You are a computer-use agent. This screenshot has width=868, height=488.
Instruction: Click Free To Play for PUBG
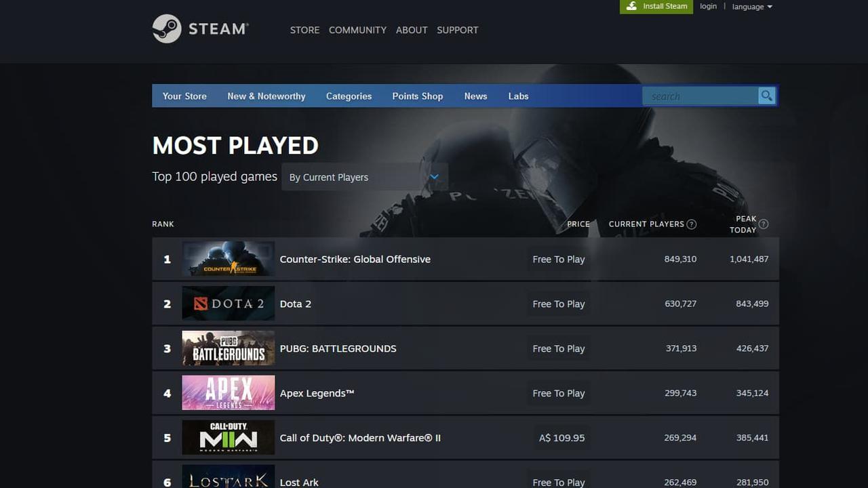coord(559,348)
